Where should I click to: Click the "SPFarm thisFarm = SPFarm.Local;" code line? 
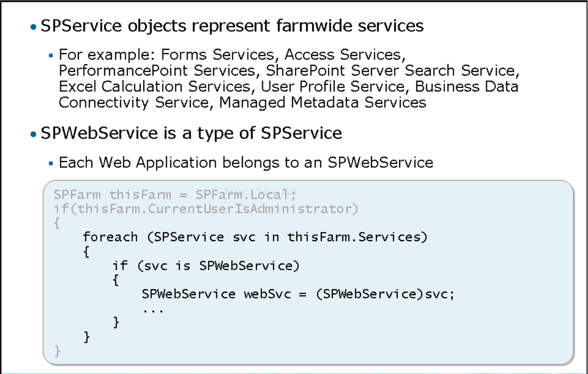175,195
